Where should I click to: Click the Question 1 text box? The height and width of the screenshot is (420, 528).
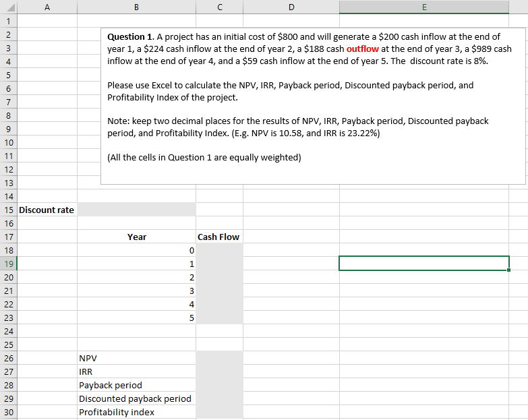[313, 106]
